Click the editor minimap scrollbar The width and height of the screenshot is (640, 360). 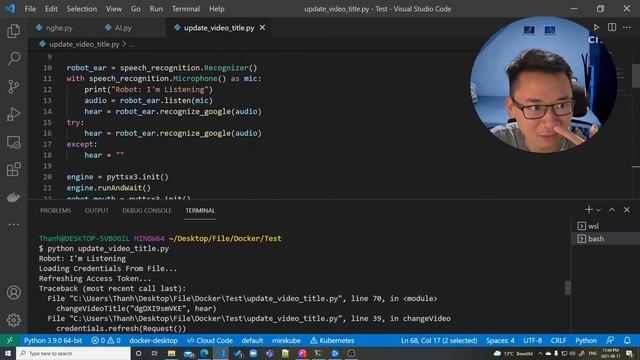[636, 76]
